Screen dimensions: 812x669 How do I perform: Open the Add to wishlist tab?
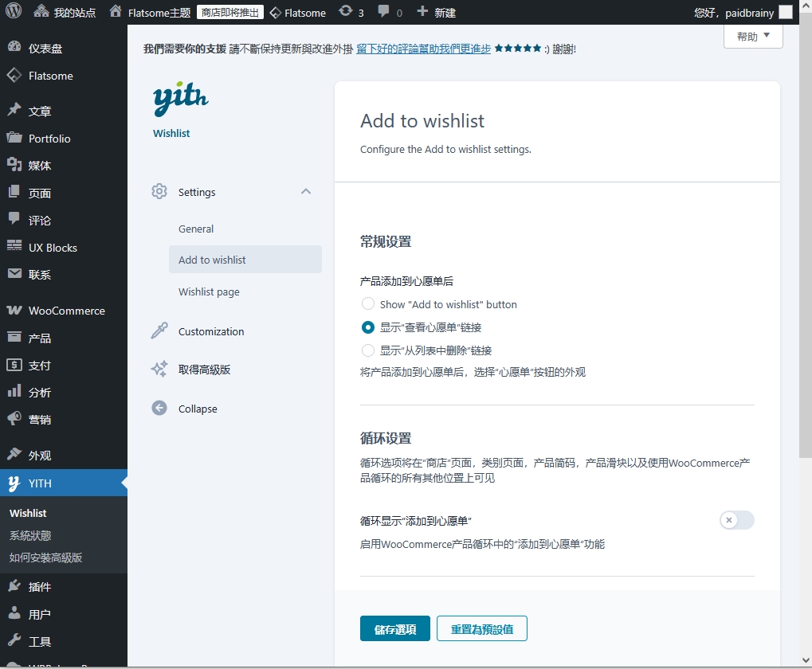coord(245,259)
